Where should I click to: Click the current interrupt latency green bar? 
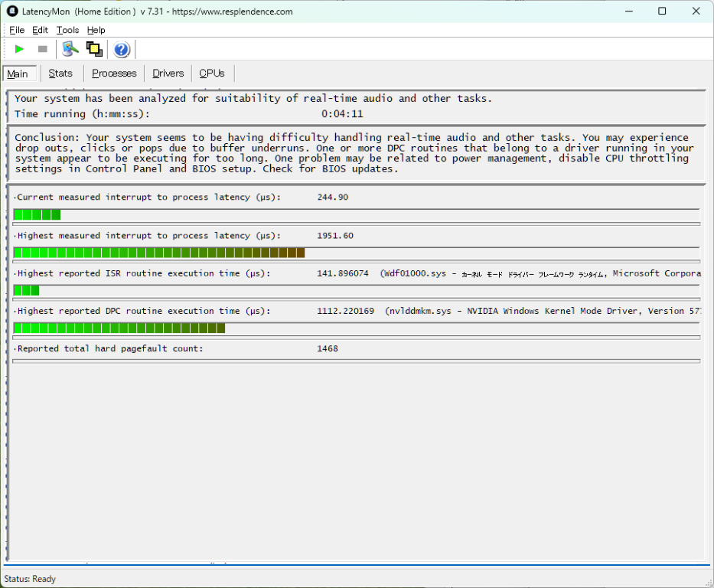coord(37,214)
